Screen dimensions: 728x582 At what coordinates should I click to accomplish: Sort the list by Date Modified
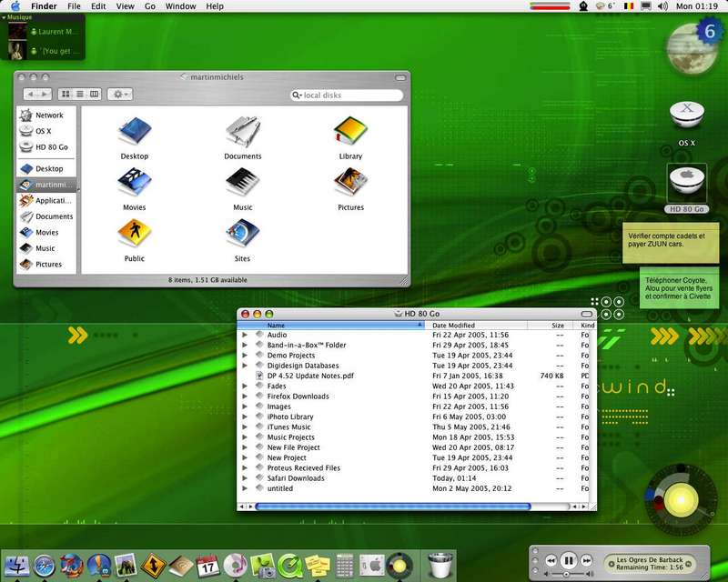click(476, 326)
